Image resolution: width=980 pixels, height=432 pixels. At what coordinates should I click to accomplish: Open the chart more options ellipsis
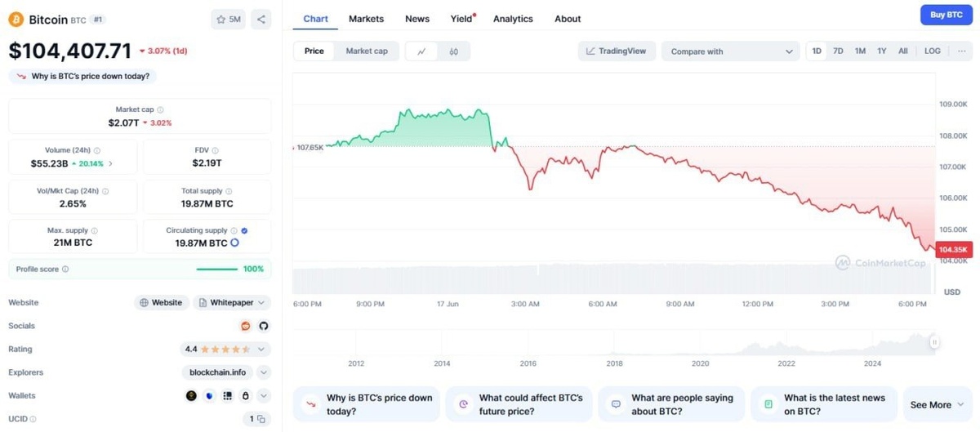click(x=961, y=51)
